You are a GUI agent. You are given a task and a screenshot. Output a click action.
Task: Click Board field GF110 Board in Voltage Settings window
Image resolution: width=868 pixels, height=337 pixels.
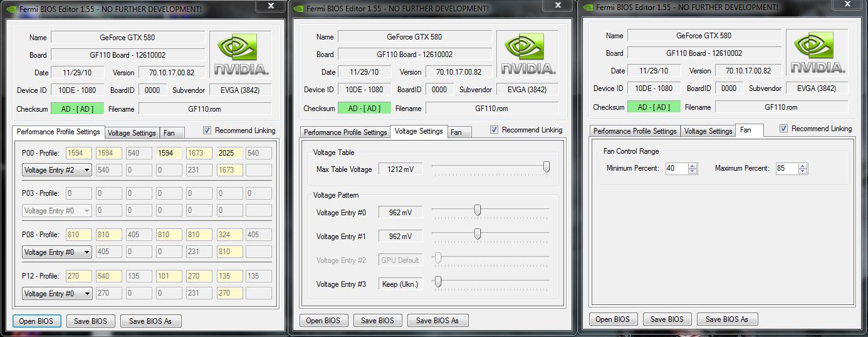tap(414, 55)
